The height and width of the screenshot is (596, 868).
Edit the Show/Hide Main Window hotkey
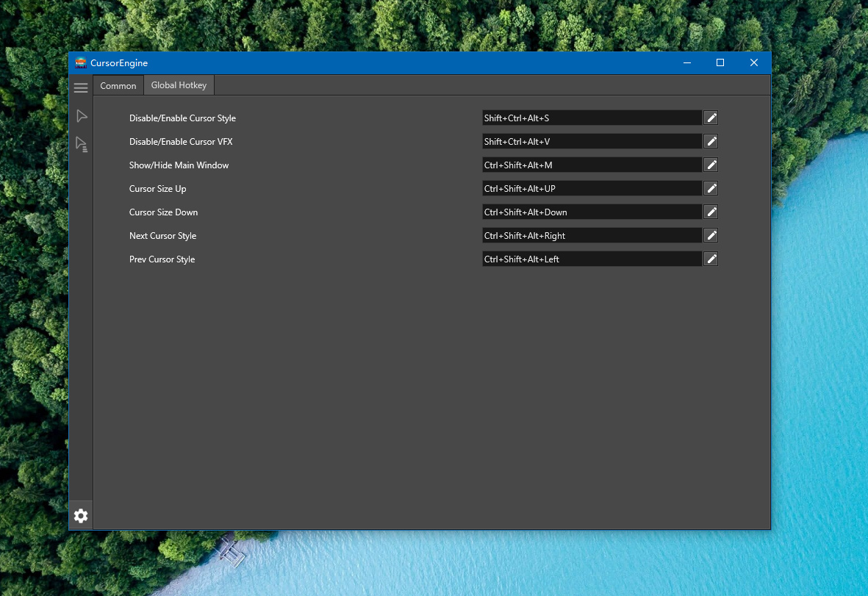click(710, 165)
